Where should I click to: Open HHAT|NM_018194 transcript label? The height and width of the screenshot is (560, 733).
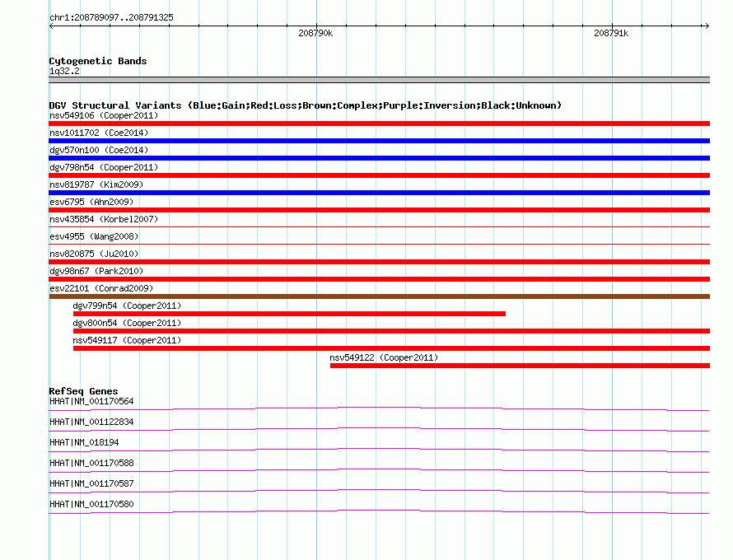tap(84, 443)
